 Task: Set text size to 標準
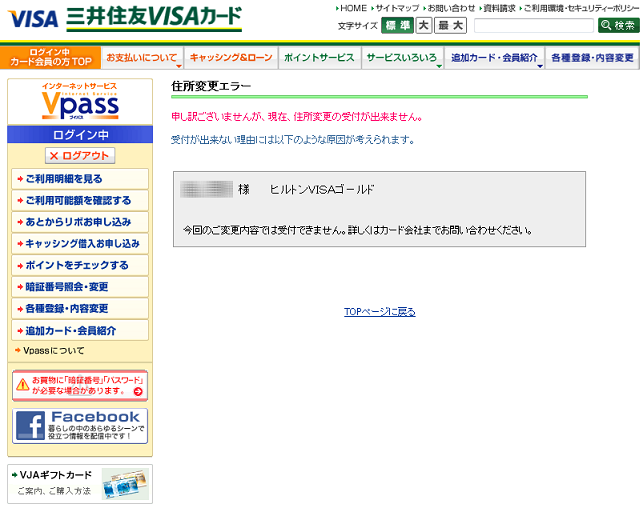click(x=397, y=25)
